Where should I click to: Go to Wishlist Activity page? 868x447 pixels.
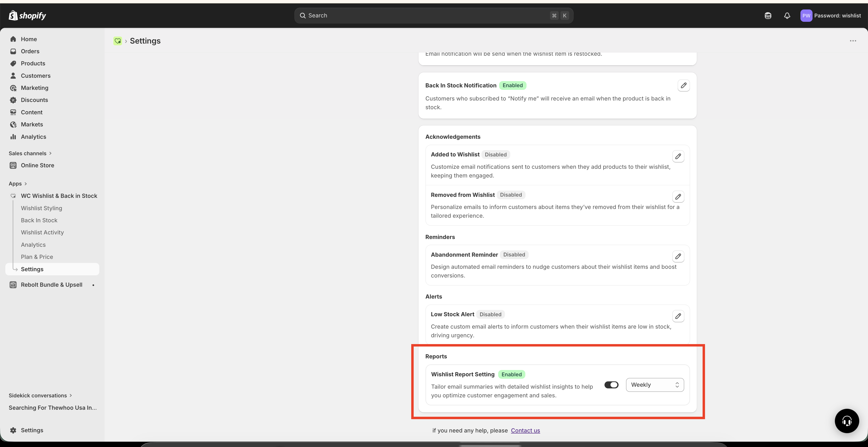(x=42, y=232)
